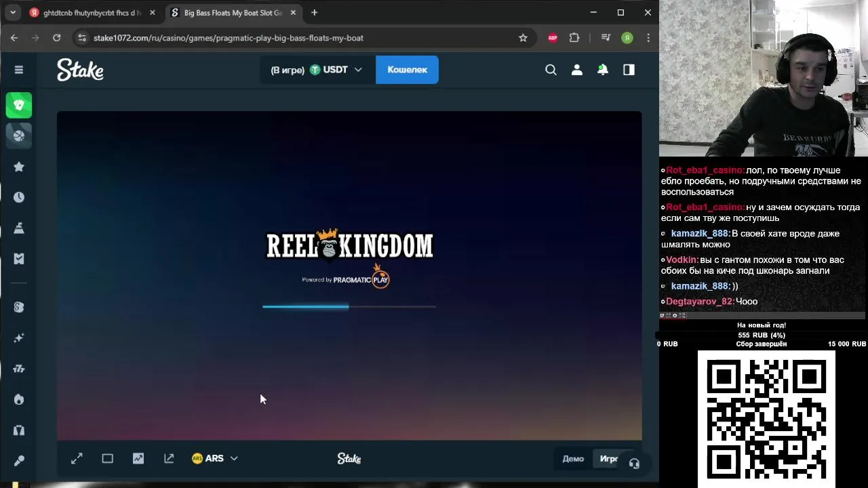Open the Stake user account icon

577,70
